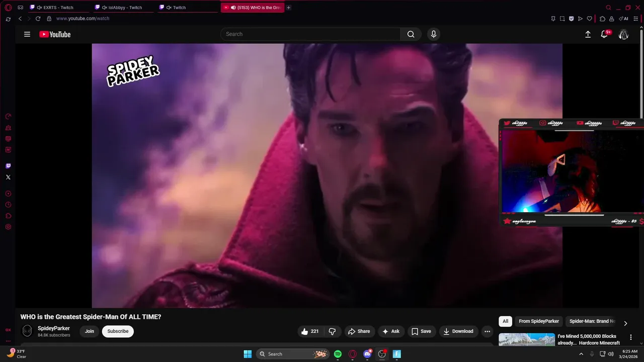
Task: Open GX Control in the sidebar
Action: [8, 116]
